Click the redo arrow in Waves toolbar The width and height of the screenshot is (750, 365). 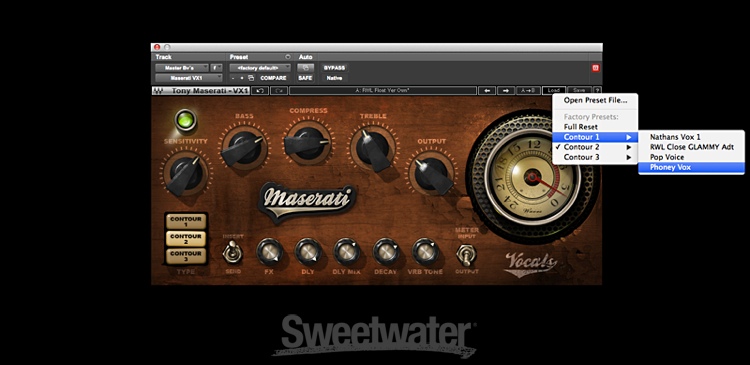click(x=279, y=90)
